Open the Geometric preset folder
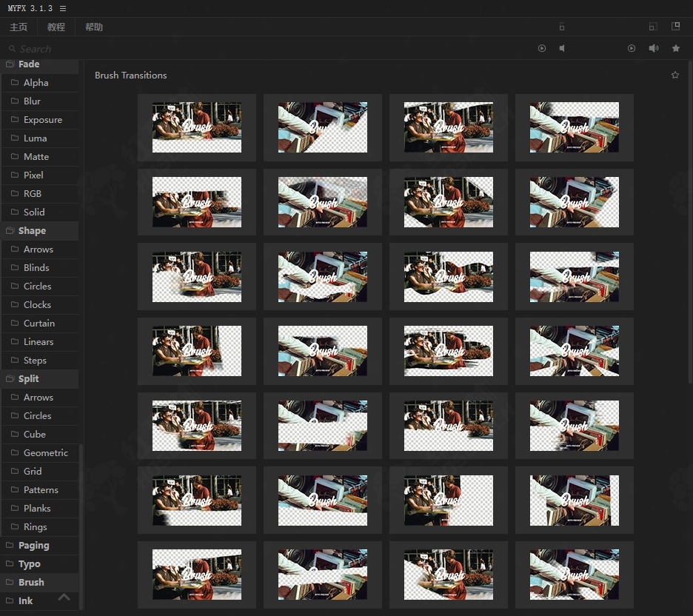The height and width of the screenshot is (616, 693). click(45, 453)
